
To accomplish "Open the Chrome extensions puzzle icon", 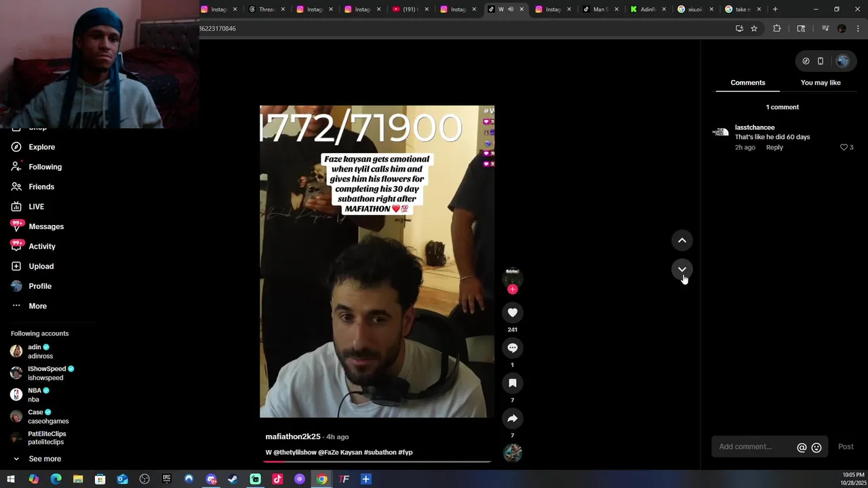I will coord(777,28).
